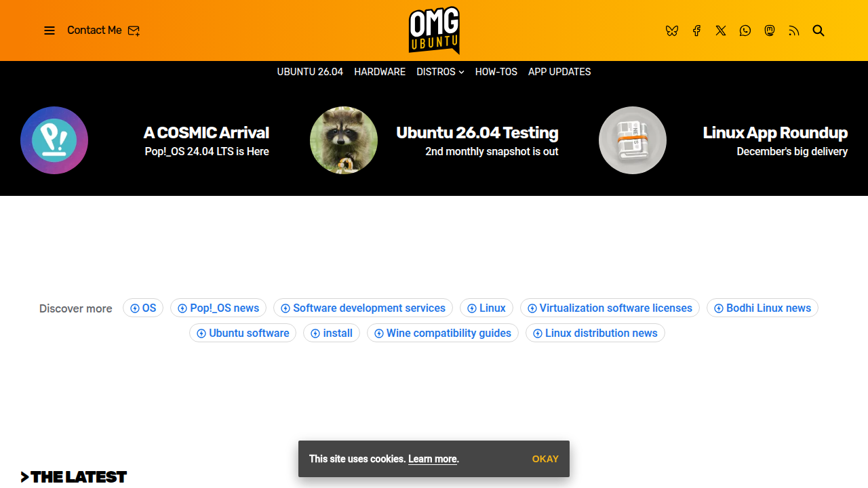Open the hamburger navigation menu

(49, 30)
